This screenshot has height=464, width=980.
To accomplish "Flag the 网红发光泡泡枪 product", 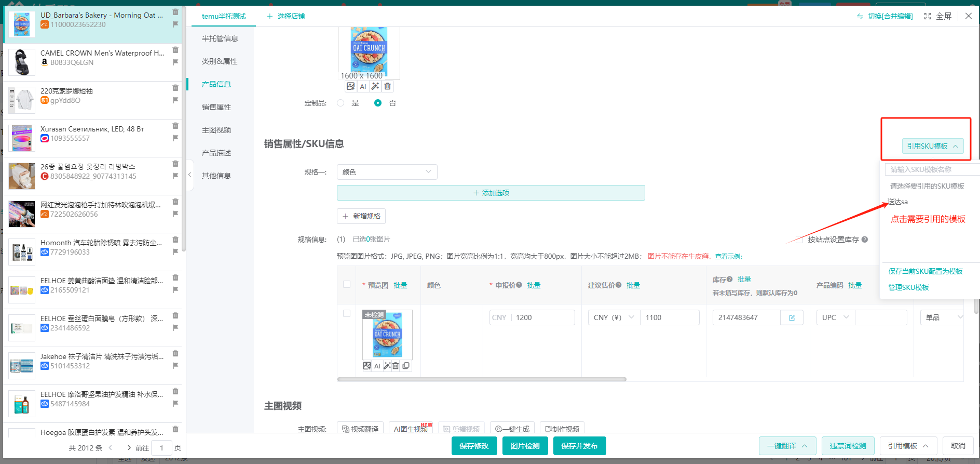I will click(175, 214).
